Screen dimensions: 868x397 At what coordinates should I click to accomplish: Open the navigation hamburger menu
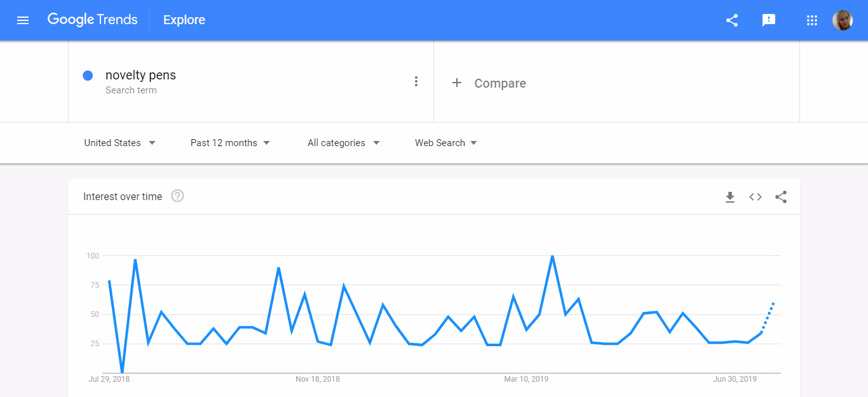point(23,20)
